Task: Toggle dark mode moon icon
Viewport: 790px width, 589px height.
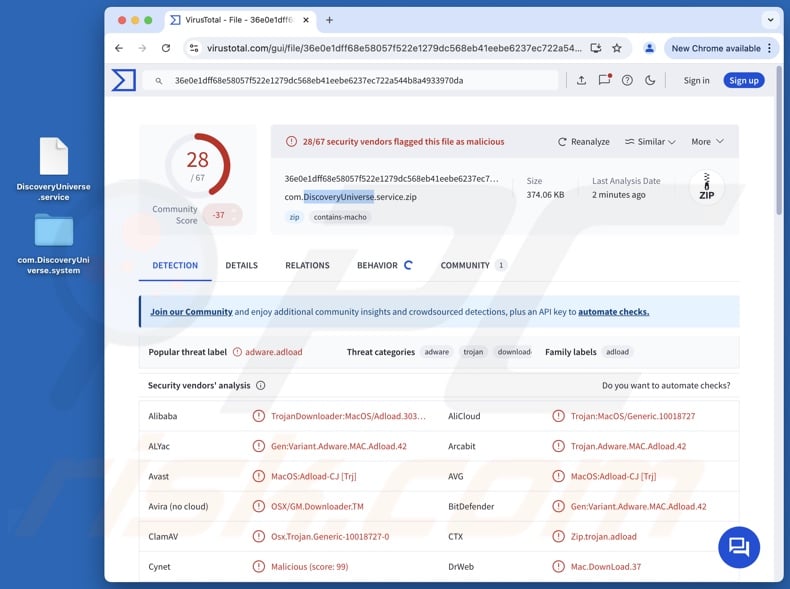Action: click(x=650, y=80)
